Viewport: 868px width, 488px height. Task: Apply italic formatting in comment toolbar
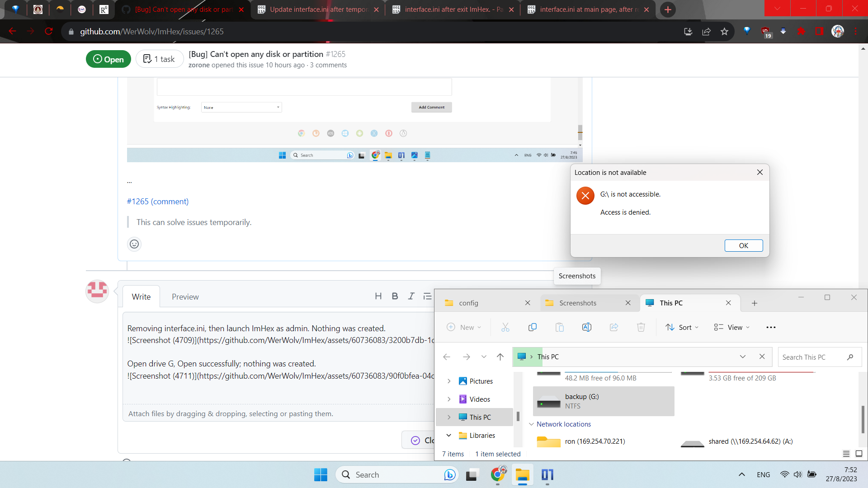pyautogui.click(x=411, y=296)
